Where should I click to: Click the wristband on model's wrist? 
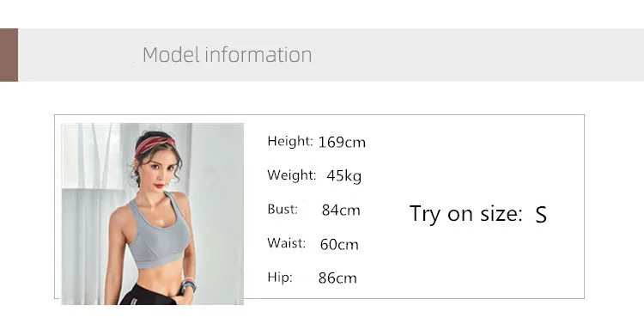click(x=189, y=284)
